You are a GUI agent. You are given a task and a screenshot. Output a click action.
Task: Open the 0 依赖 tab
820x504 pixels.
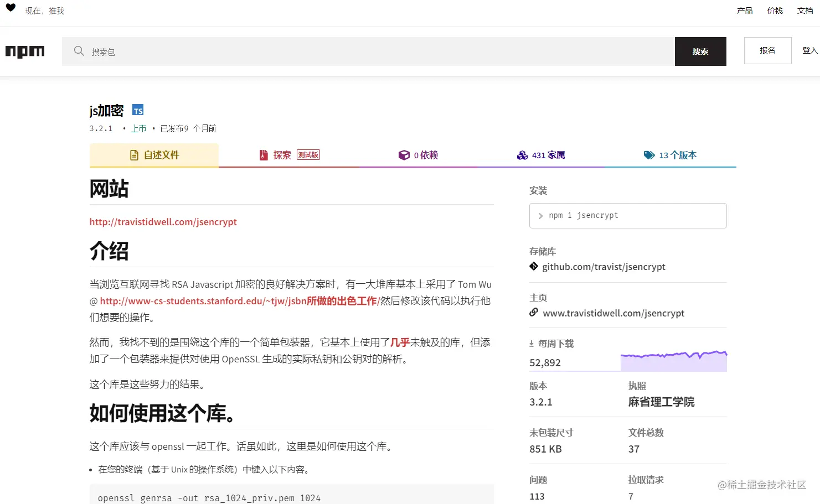pos(418,155)
